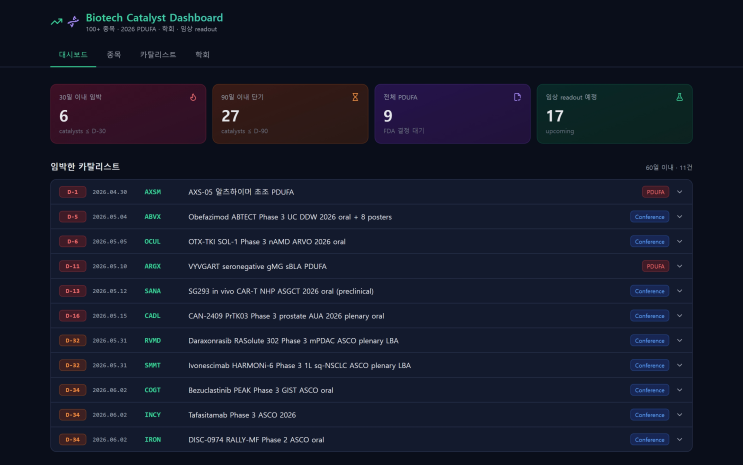Click the COGT ticker symbol
This screenshot has height=465, width=743.
pyautogui.click(x=153, y=390)
